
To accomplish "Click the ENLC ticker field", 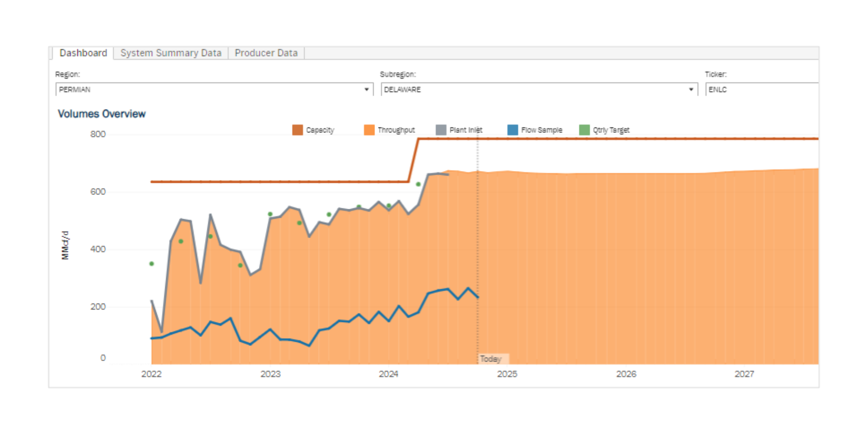I will 762,89.
